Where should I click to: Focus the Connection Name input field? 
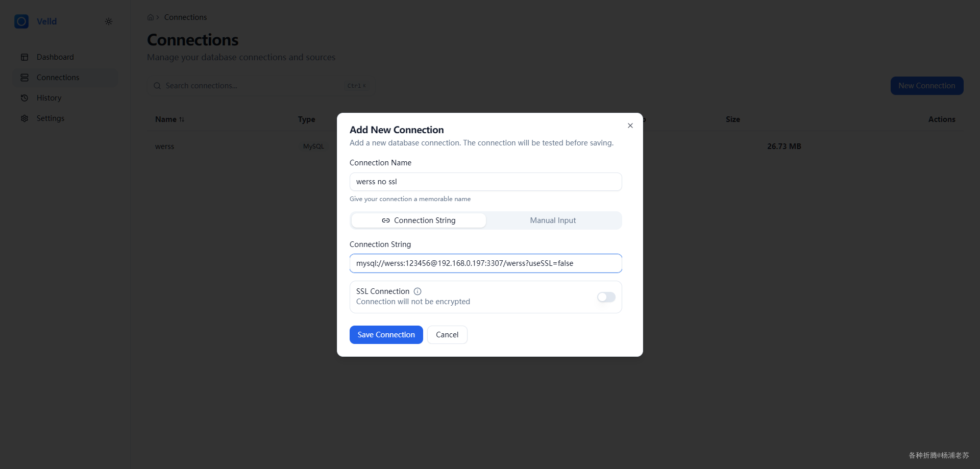pos(485,182)
